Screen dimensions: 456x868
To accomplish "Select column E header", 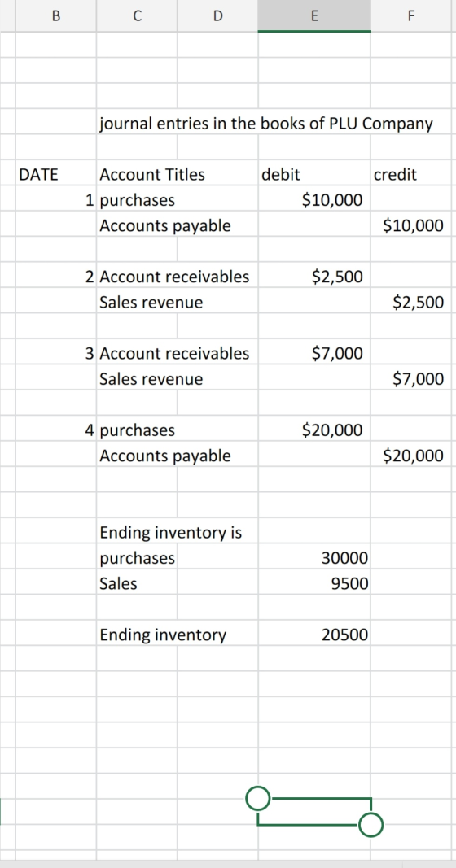I will click(x=314, y=15).
